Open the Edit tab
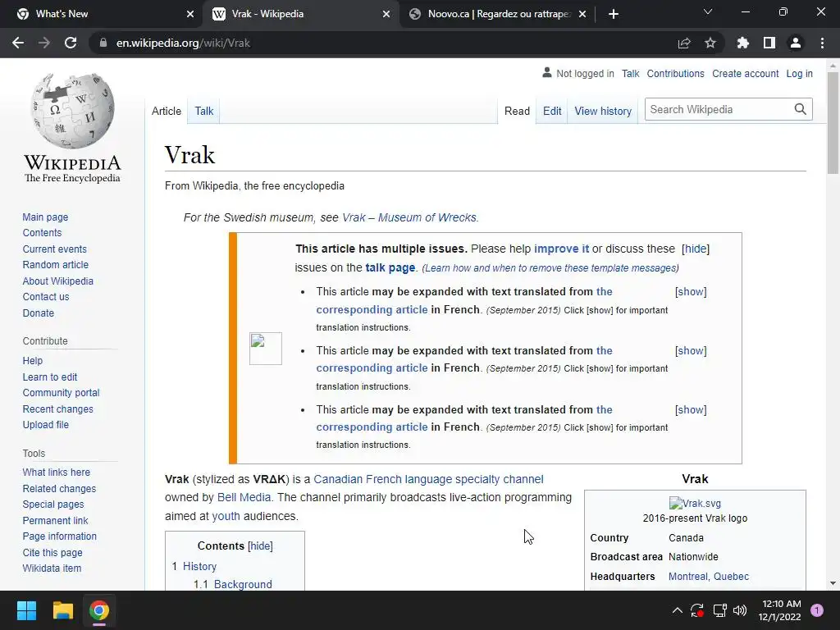Screen dimensions: 840x630 pos(552,111)
